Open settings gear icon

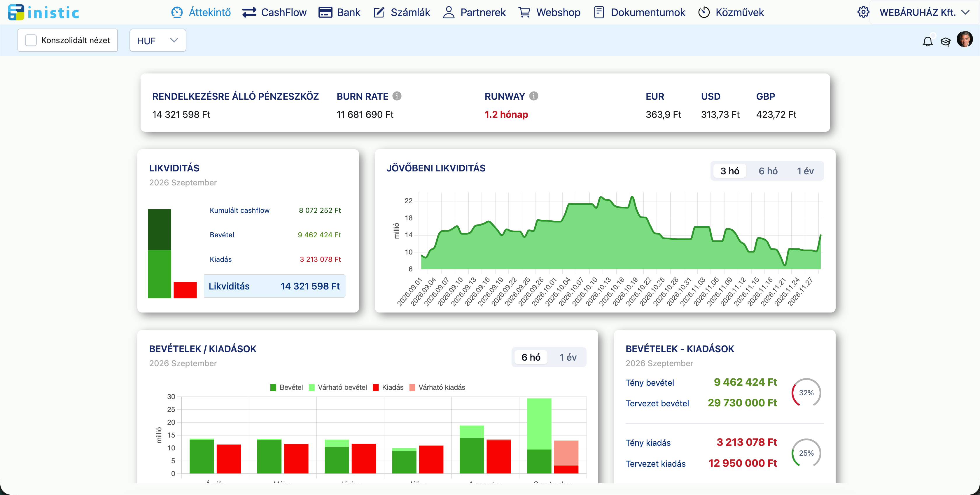(863, 12)
